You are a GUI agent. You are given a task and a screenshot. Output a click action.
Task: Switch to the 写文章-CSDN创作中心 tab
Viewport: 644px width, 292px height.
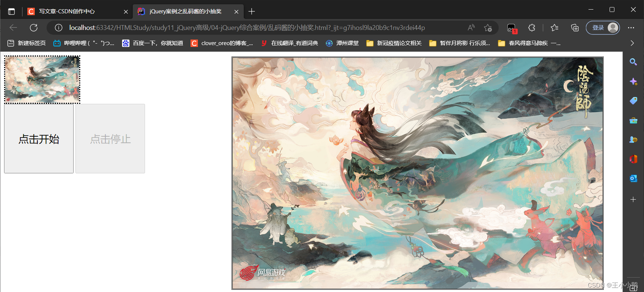coord(77,11)
